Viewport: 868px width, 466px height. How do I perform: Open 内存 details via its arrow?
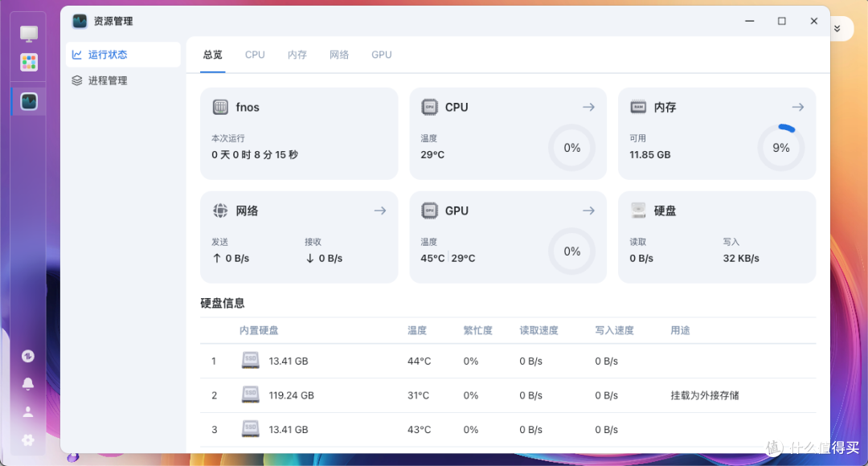798,107
